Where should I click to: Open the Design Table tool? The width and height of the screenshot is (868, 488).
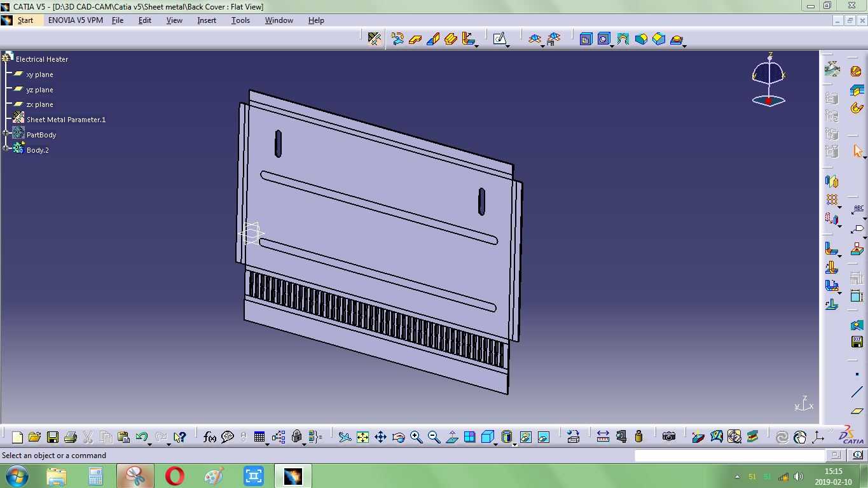[x=259, y=437]
